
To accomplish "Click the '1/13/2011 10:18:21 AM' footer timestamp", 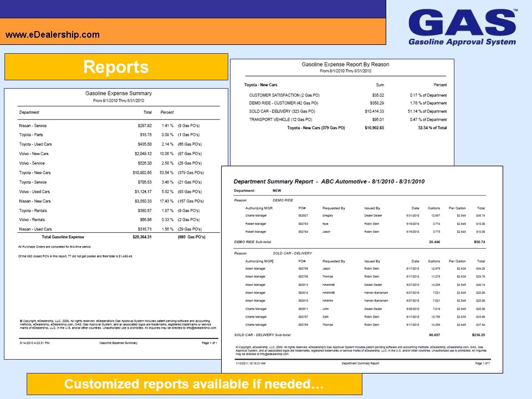I will (250, 364).
